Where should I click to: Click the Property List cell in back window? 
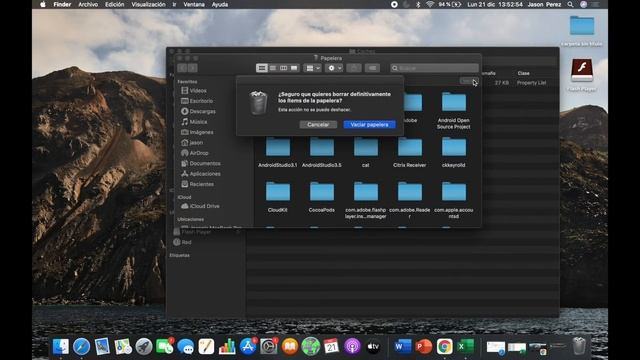coord(531,82)
